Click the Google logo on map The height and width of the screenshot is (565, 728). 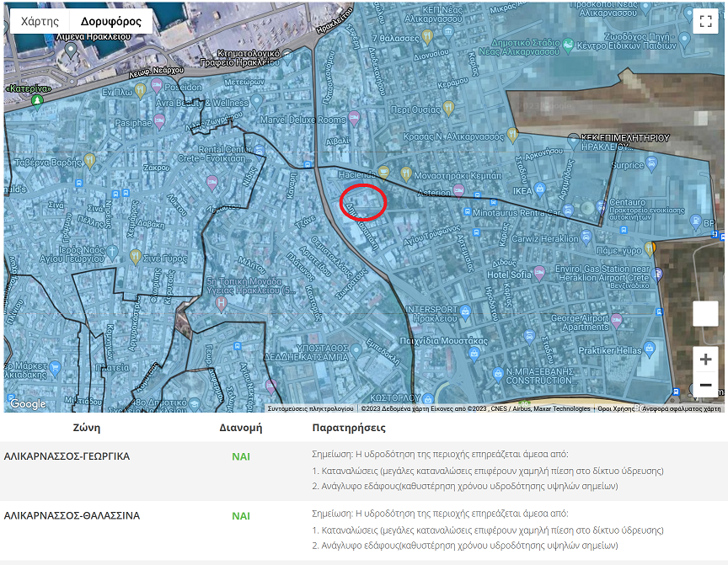28,404
